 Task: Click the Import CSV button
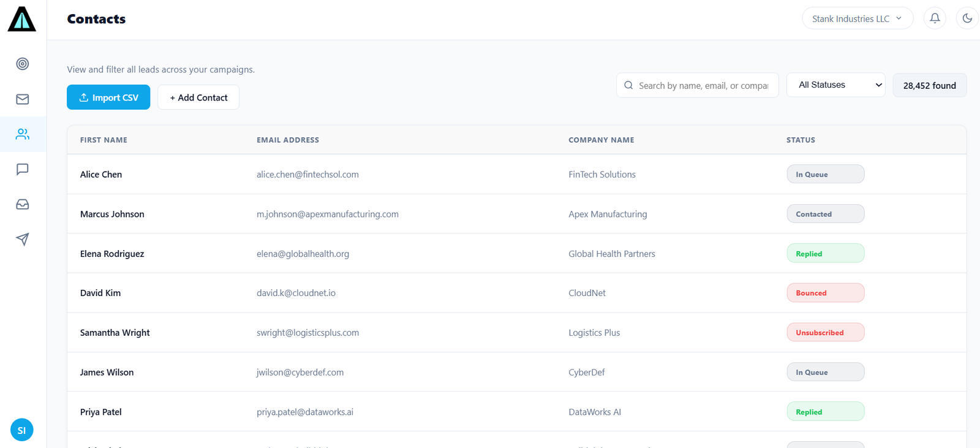108,97
